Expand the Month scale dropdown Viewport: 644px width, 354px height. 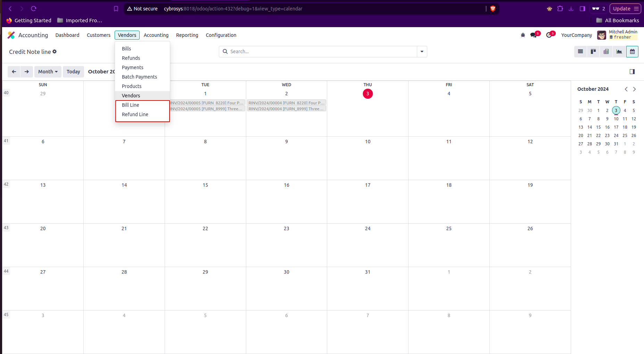point(48,72)
